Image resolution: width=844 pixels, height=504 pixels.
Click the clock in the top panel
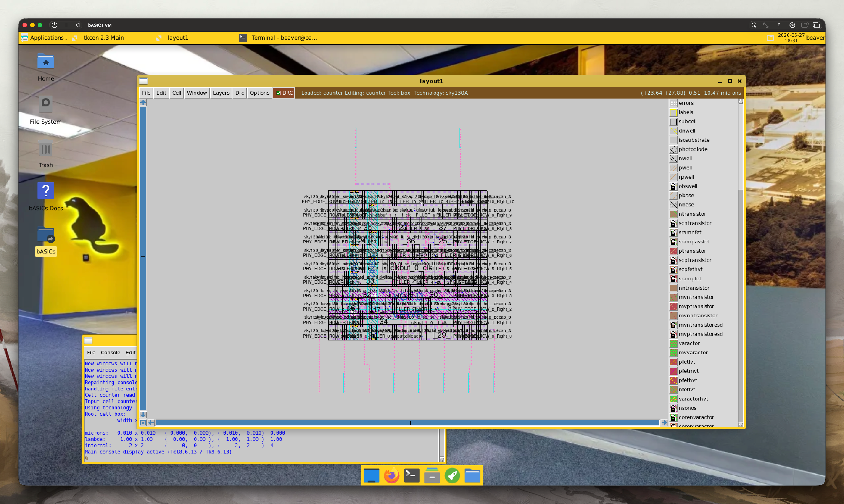click(x=791, y=38)
